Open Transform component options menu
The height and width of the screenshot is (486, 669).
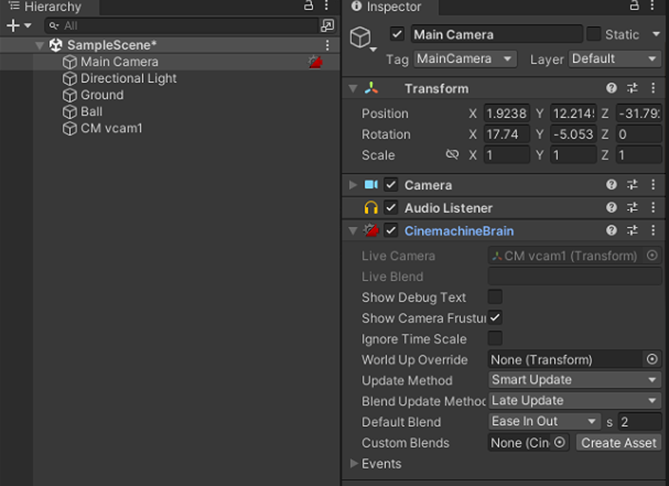click(x=653, y=88)
